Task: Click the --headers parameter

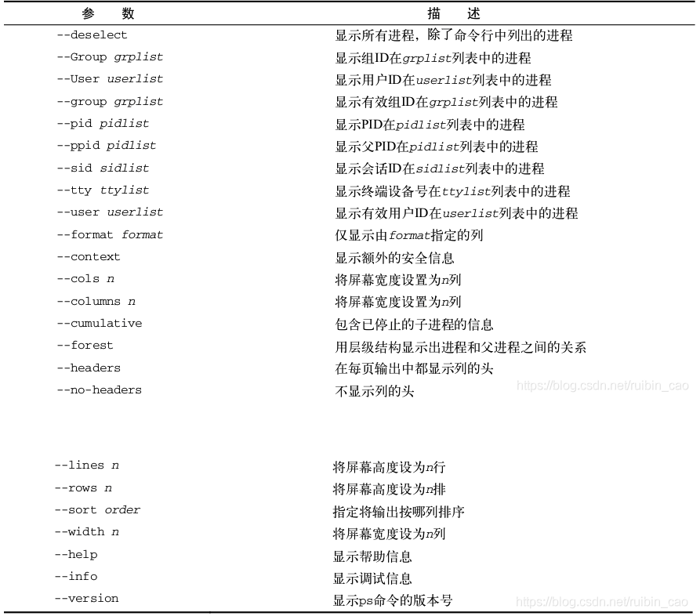Action: click(x=89, y=368)
